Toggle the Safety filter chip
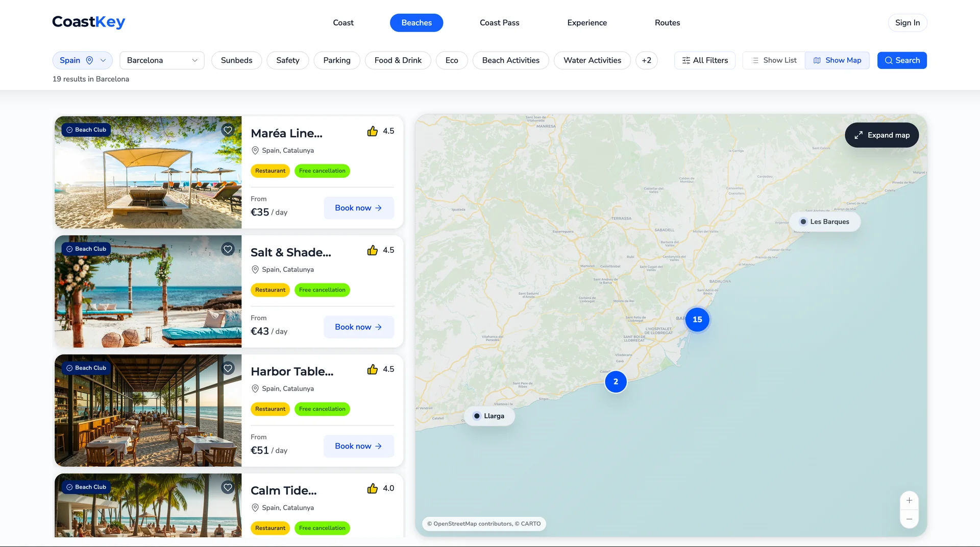Viewport: 980px width, 547px height. click(288, 60)
